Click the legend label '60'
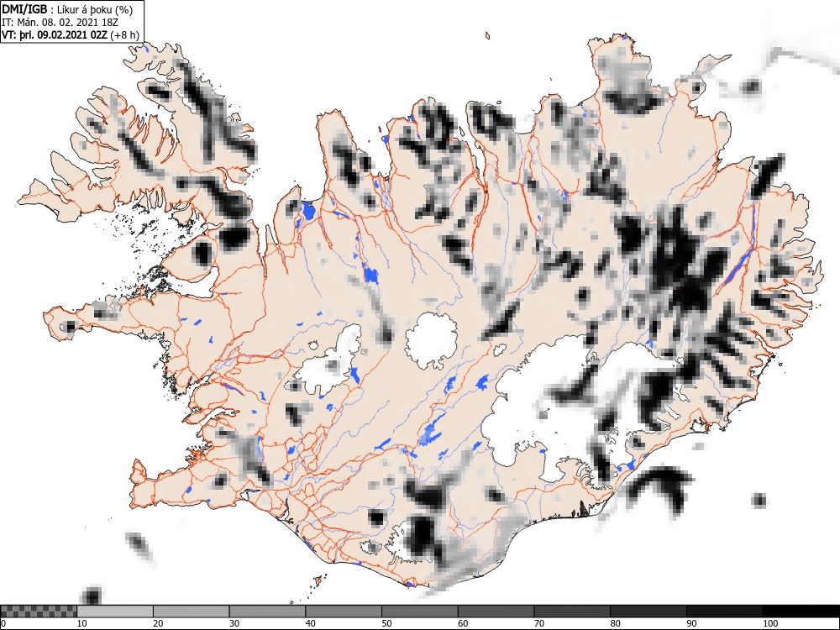Image resolution: width=840 pixels, height=630 pixels. [462, 623]
